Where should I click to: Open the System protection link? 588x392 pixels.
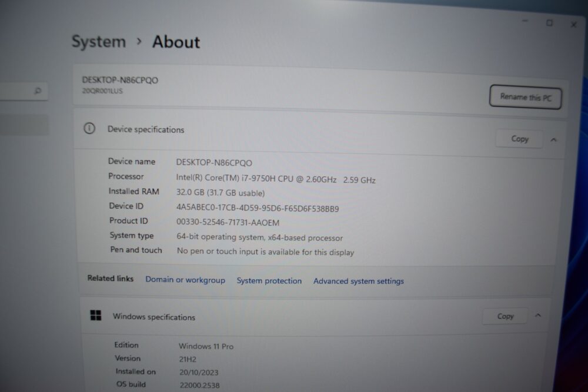tap(269, 281)
